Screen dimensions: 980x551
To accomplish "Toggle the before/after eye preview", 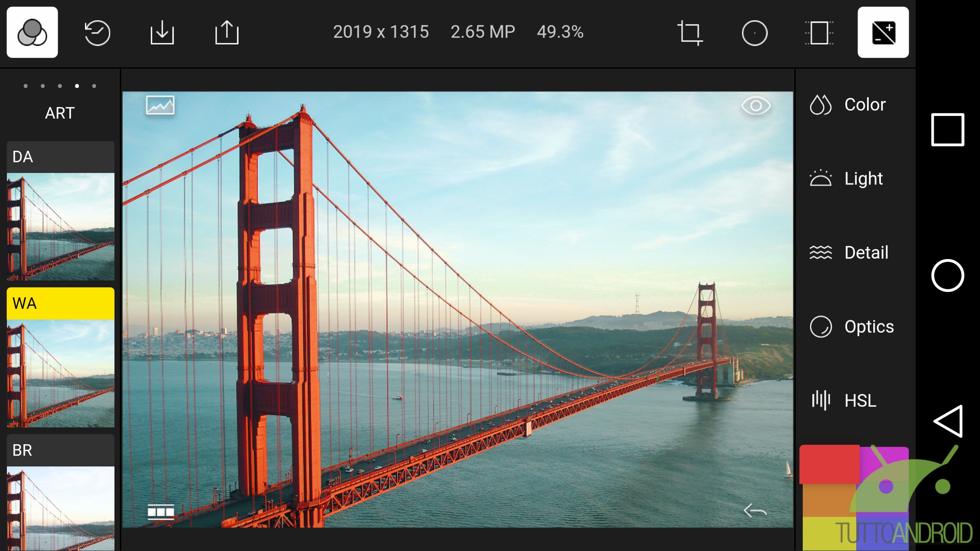I will (x=756, y=106).
